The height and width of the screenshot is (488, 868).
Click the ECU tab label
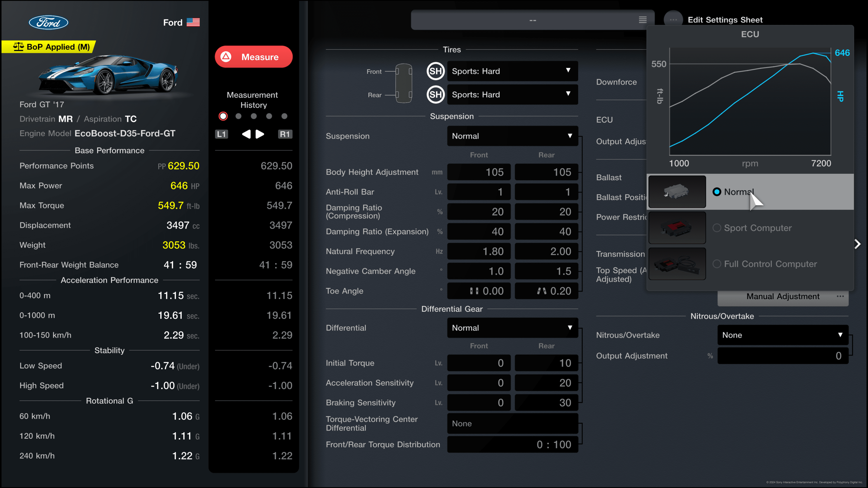click(x=604, y=120)
